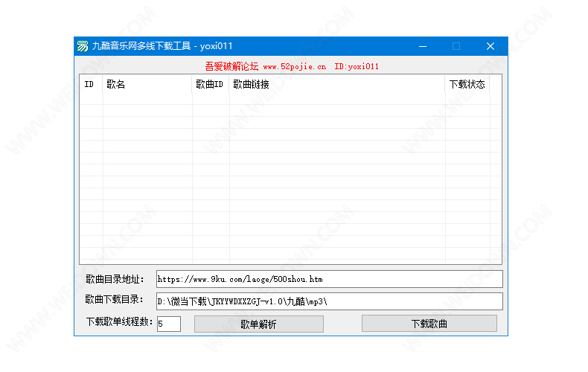This screenshot has height=372, width=588.
Task: Click the window title 九酷音乐网多线下载工具 - yoxi011
Action: coord(162,46)
